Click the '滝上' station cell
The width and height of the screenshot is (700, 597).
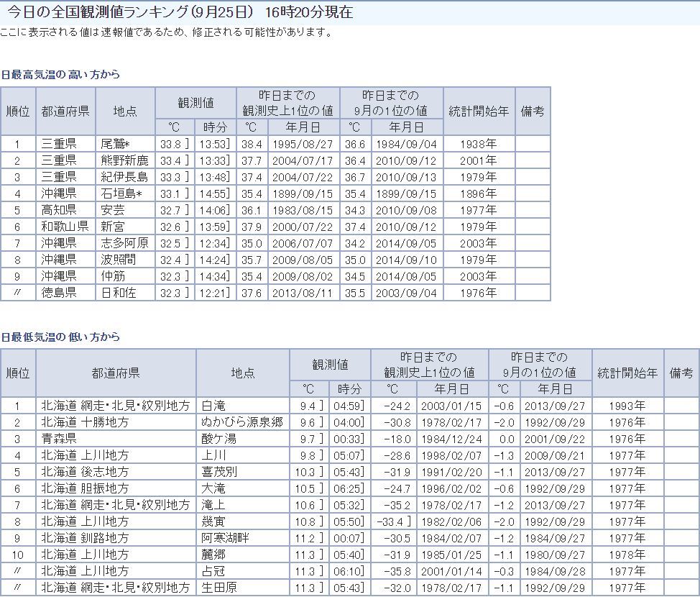point(243,505)
